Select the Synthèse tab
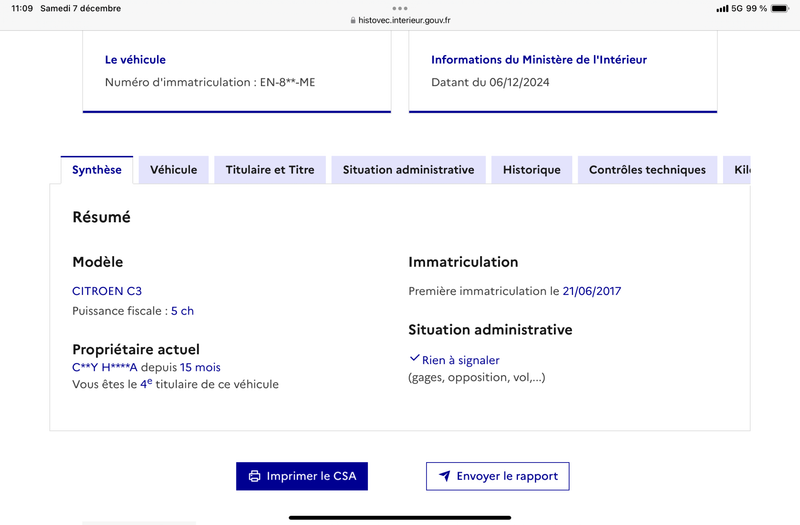Viewport: 800px width, 525px height. [x=96, y=170]
